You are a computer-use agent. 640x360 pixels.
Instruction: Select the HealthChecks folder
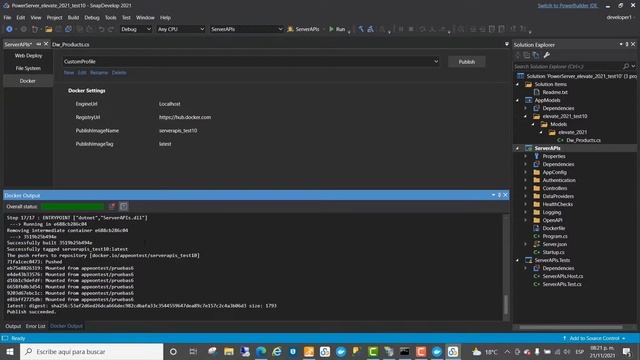point(557,204)
